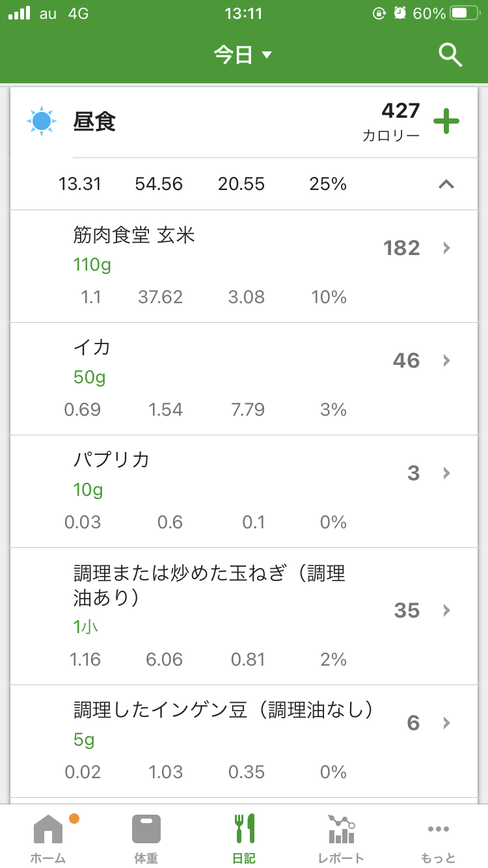Open details arrow for パプリカ
The height and width of the screenshot is (868, 488).
pyautogui.click(x=446, y=473)
